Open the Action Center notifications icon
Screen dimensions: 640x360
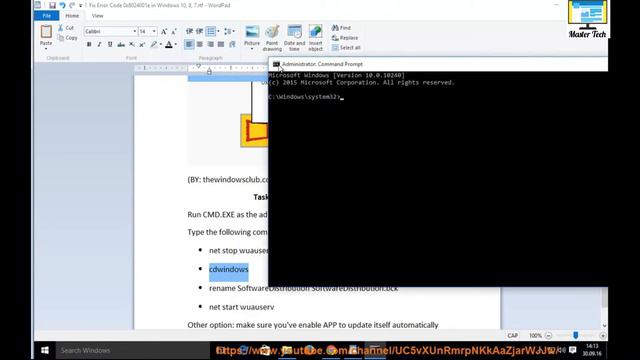(573, 350)
